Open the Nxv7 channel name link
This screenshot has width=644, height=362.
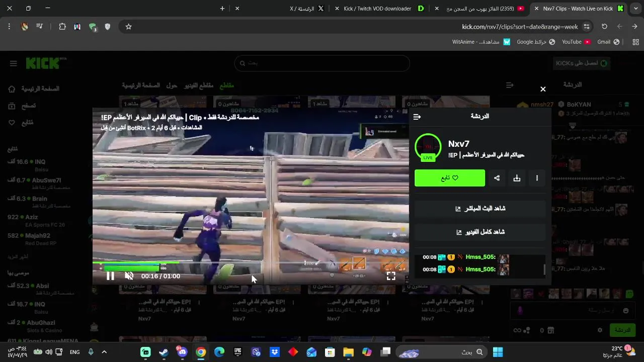459,144
